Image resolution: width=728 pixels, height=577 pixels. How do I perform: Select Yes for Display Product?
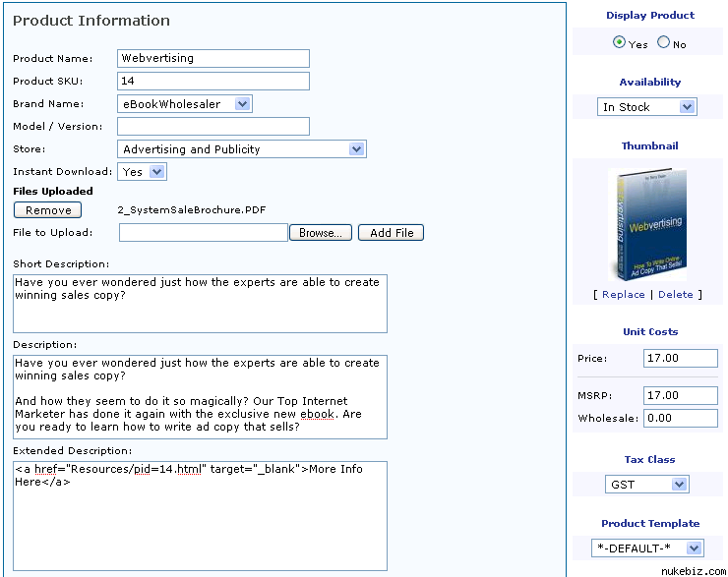[619, 42]
